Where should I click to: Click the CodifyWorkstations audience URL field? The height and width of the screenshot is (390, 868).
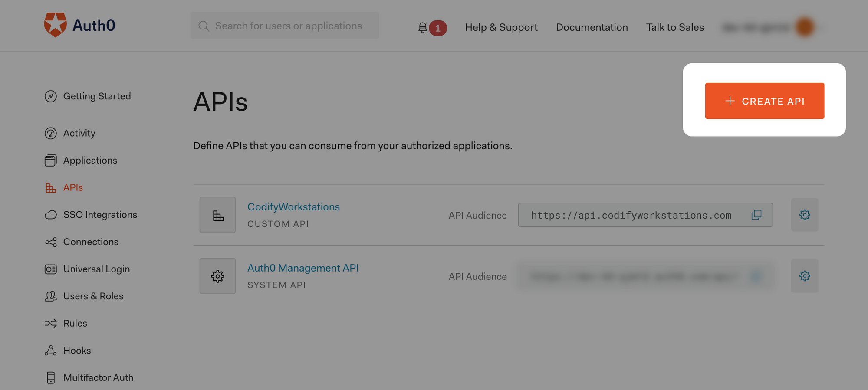point(645,215)
